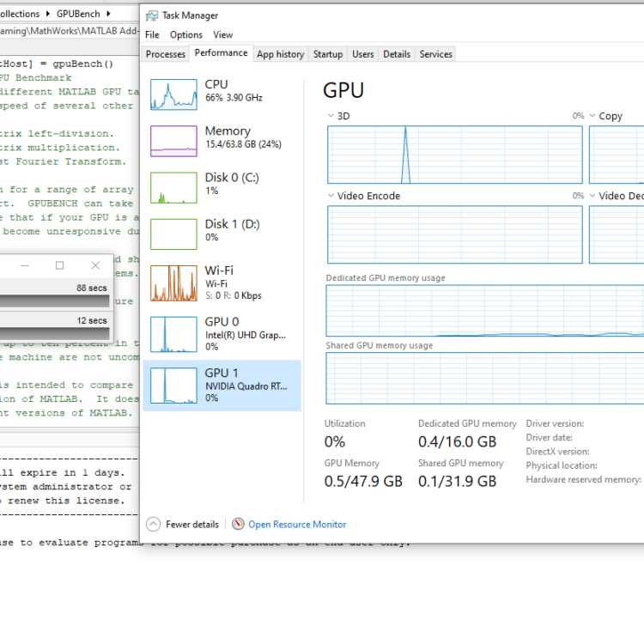644x644 pixels.
Task: Open the Disk 0 (C:) graph thumbnail
Action: point(173,187)
